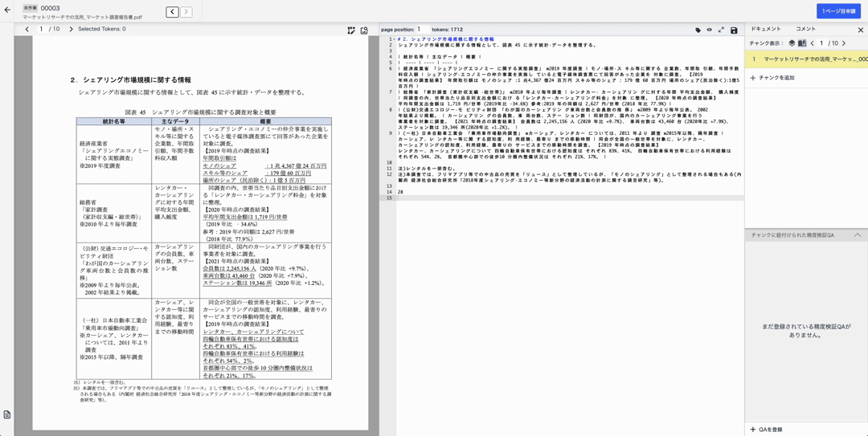The width and height of the screenshot is (868, 436).
Task: Switch to the ドキュメント tab
Action: tap(766, 29)
